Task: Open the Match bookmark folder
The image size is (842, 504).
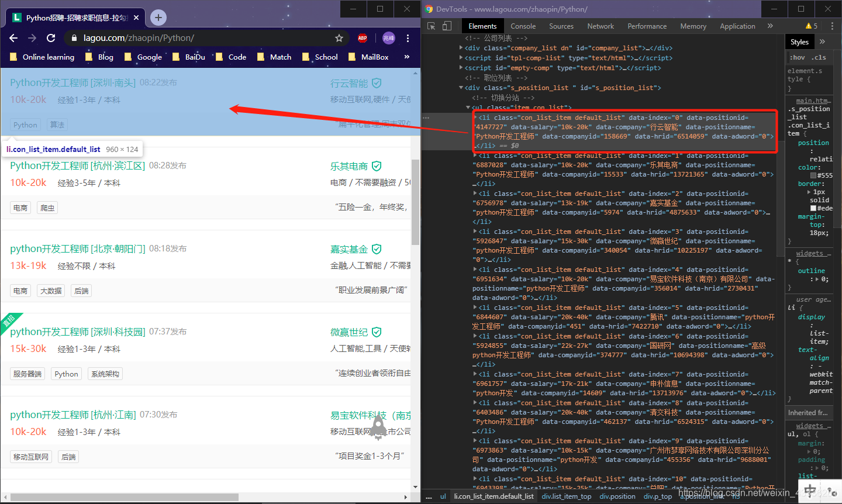Action: [x=274, y=57]
